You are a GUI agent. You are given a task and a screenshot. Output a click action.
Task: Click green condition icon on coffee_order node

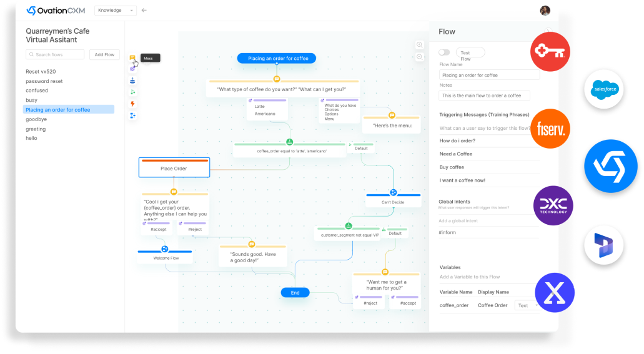(x=290, y=142)
